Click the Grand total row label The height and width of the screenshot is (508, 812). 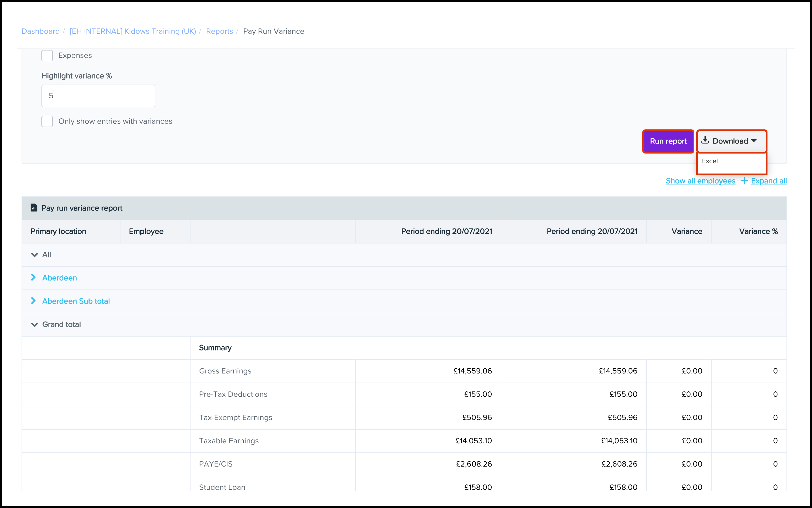click(x=62, y=325)
